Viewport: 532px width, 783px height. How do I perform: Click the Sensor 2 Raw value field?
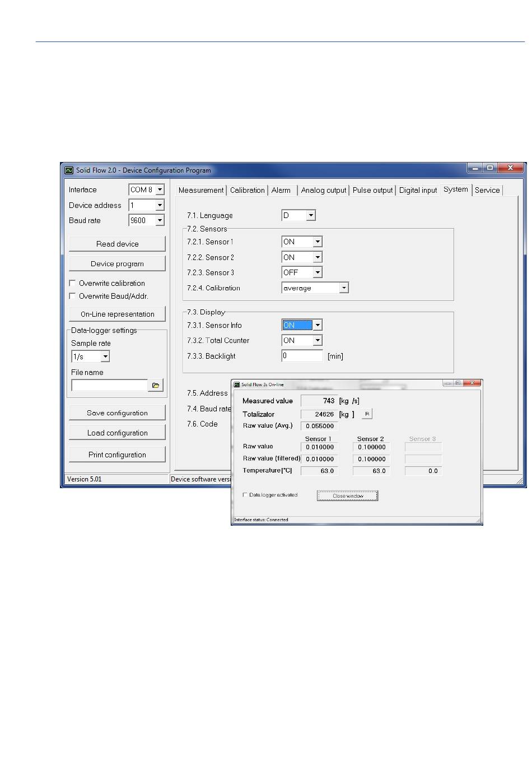point(371,447)
